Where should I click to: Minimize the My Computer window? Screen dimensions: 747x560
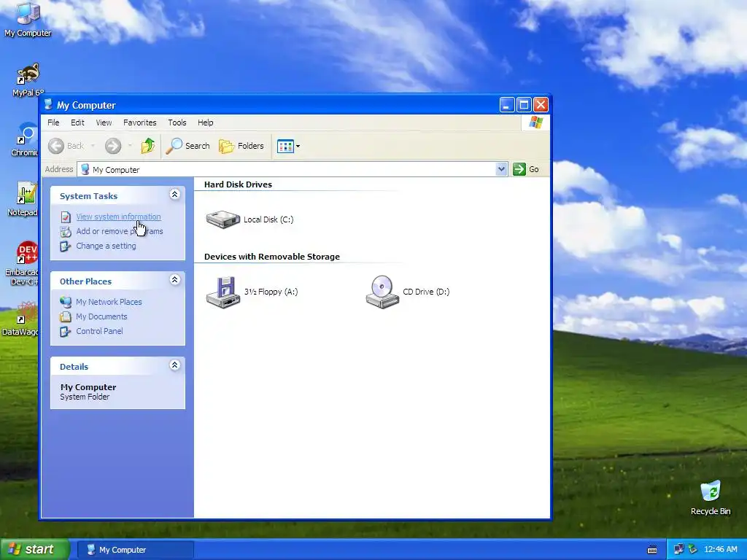click(507, 105)
